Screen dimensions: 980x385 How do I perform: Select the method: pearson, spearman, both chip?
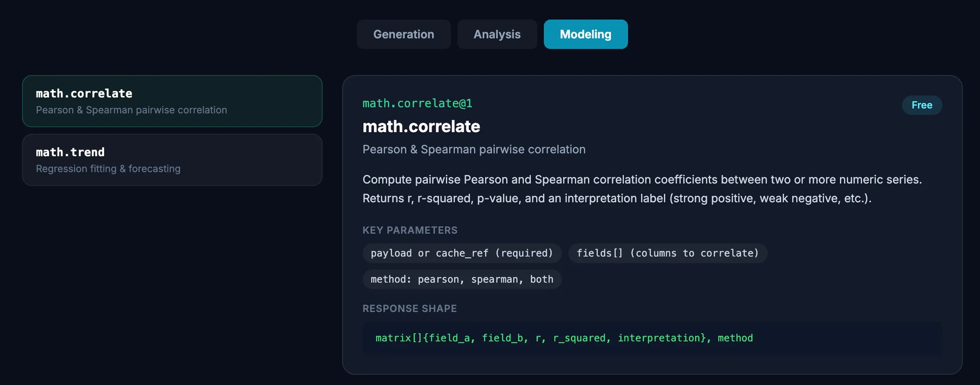pyautogui.click(x=462, y=279)
